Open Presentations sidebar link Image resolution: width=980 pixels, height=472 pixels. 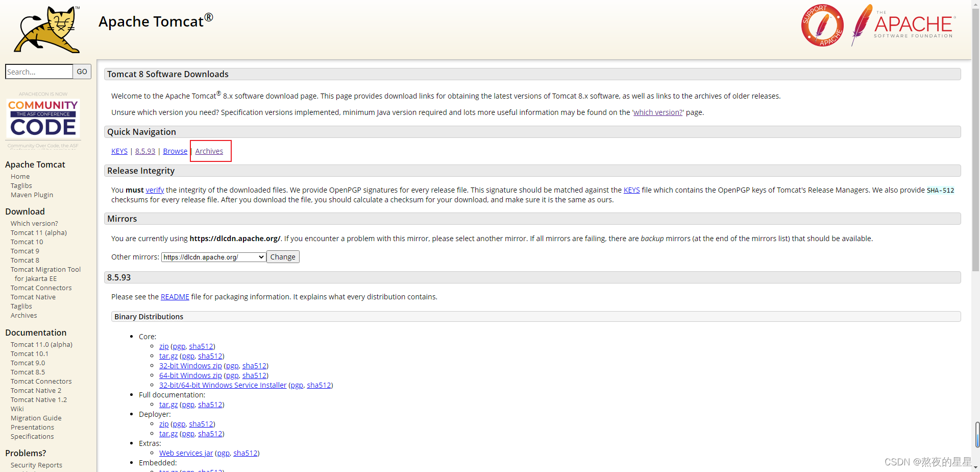tap(32, 428)
